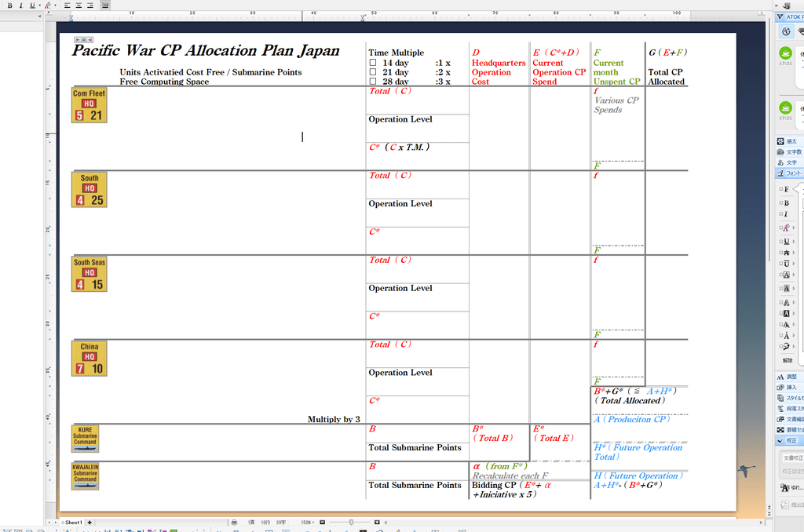Click the printer icon in the status bar
The height and width of the screenshot is (532, 804).
235,521
